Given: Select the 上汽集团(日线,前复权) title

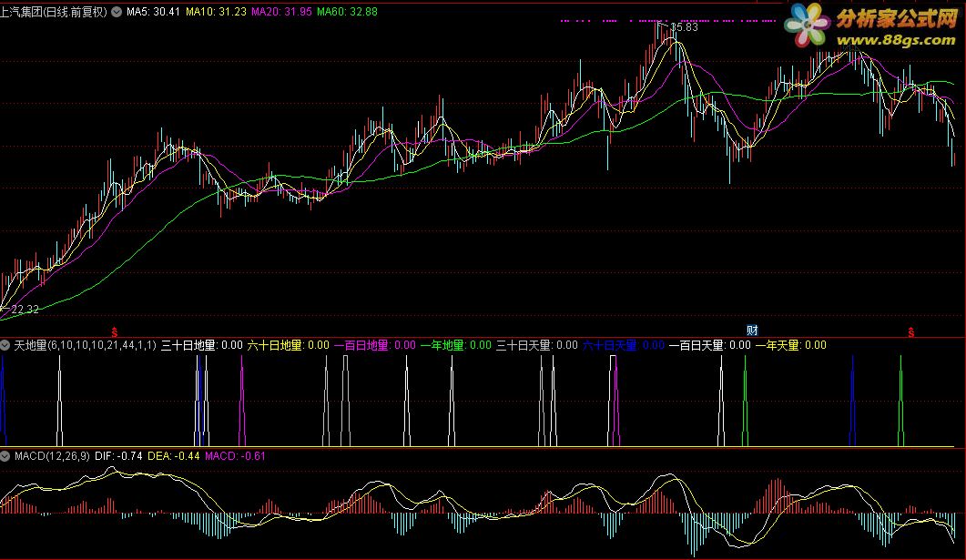Looking at the screenshot, I should point(54,12).
